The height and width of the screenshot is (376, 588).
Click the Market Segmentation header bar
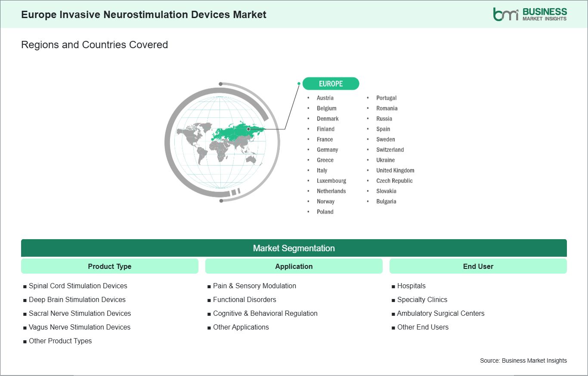click(x=294, y=248)
